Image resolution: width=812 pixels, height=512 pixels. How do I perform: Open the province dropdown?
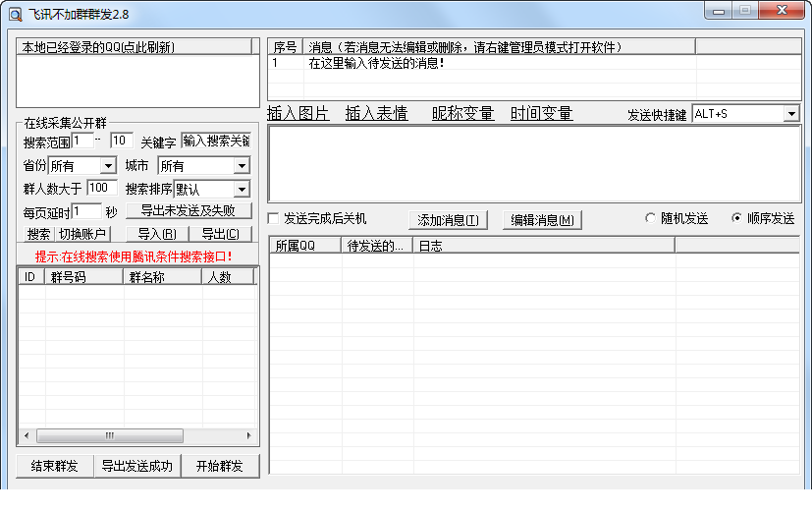click(108, 166)
